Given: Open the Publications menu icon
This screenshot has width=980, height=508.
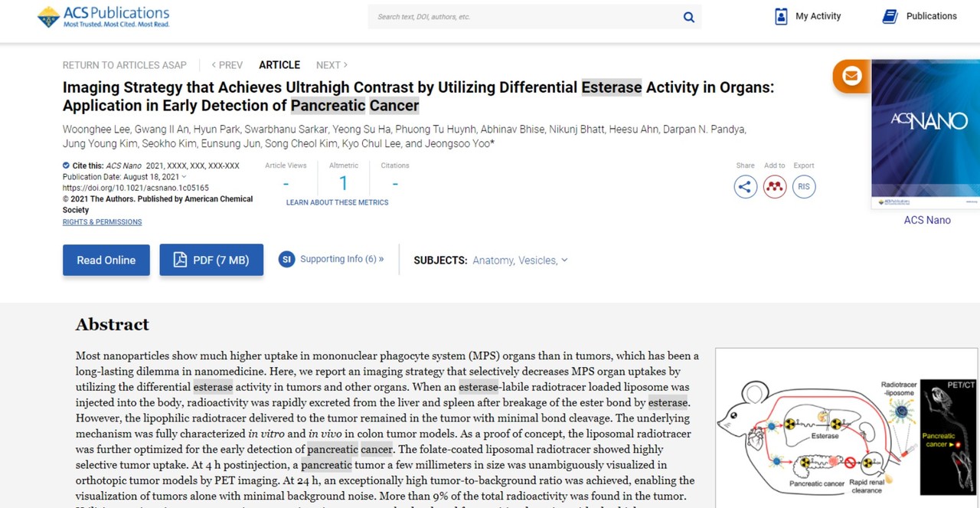Looking at the screenshot, I should [x=890, y=16].
